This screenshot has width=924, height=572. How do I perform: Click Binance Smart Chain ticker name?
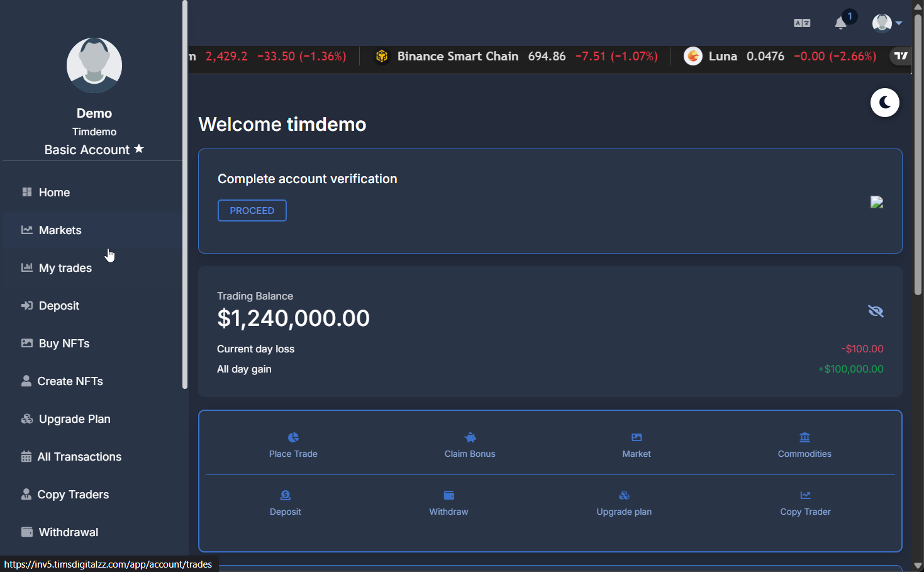[458, 57]
